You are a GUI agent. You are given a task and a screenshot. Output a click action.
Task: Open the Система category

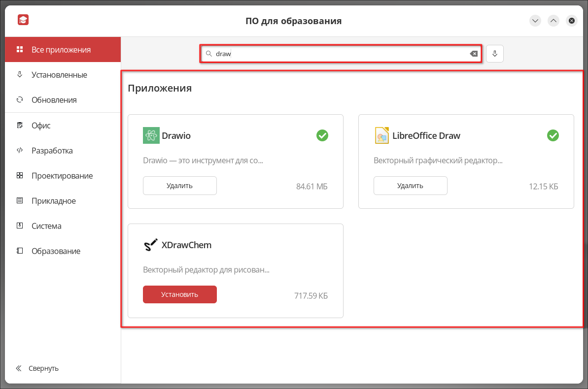63,226
